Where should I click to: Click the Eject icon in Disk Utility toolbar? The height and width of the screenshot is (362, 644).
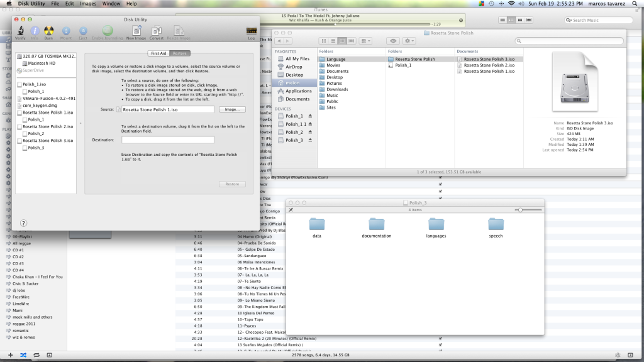[83, 31]
